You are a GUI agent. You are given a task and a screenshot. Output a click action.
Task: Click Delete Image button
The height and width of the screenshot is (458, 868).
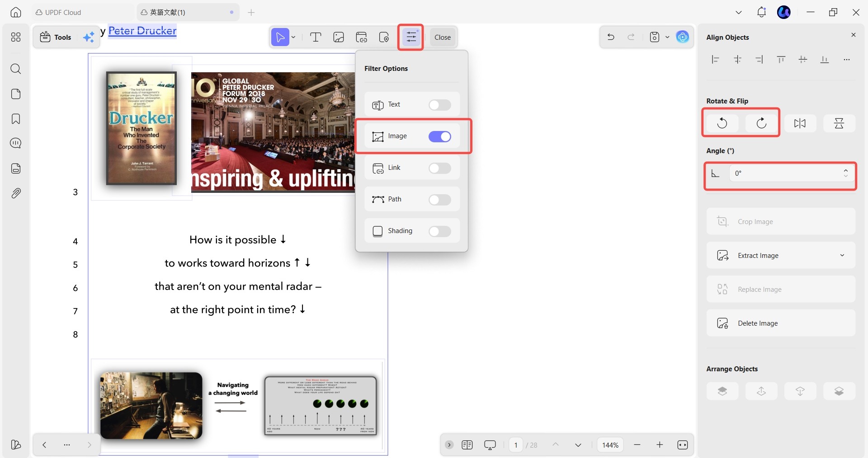coord(781,323)
